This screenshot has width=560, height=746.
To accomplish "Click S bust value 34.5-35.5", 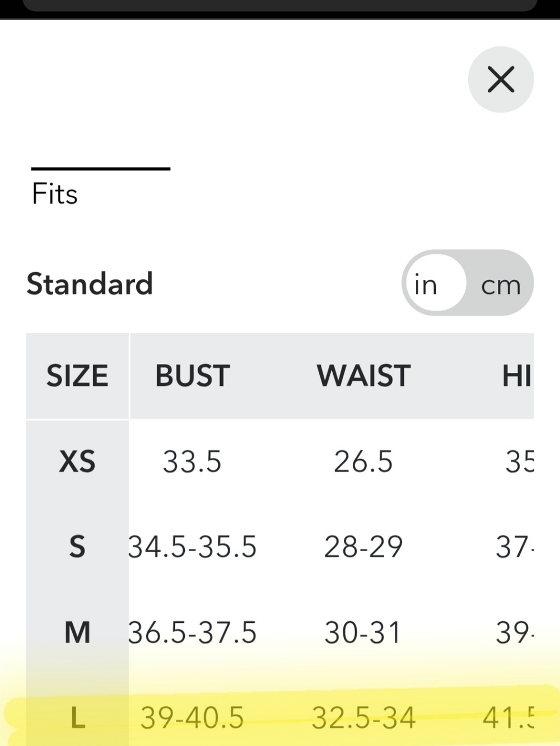I will (193, 547).
